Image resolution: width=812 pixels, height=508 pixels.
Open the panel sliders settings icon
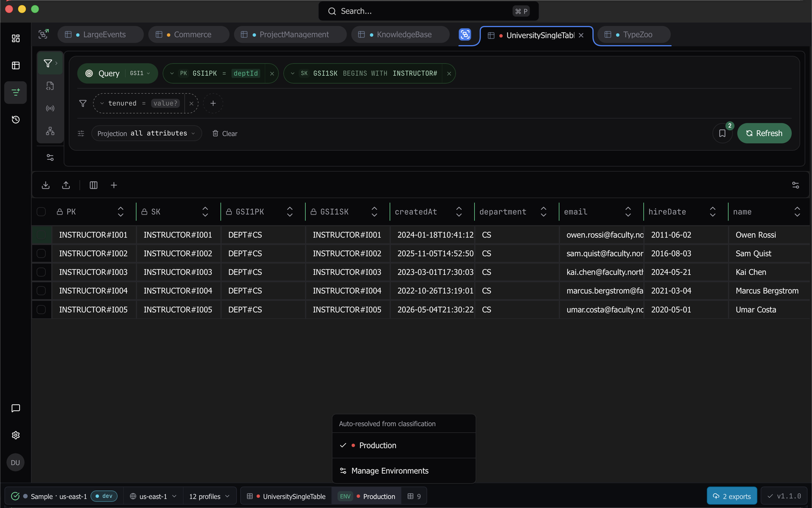(50, 157)
